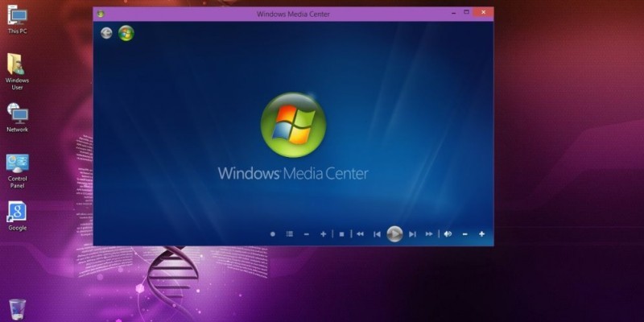Open the green Windows Media Center start button
Viewport: 644px width, 322px height.
click(x=126, y=33)
